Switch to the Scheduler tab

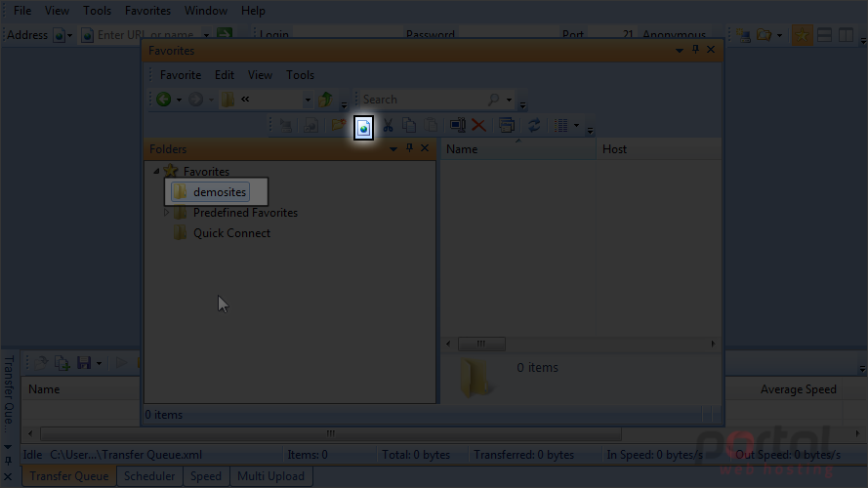pyautogui.click(x=149, y=476)
